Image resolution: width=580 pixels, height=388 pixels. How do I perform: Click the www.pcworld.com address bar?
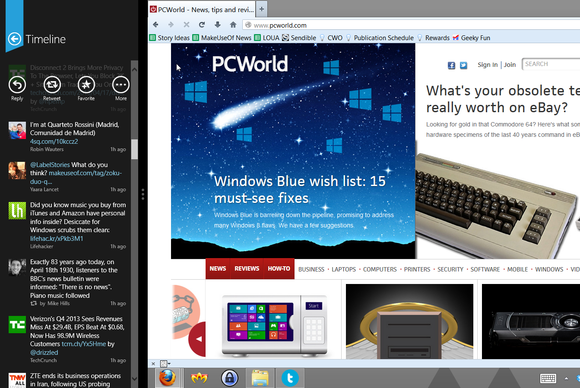[411, 25]
